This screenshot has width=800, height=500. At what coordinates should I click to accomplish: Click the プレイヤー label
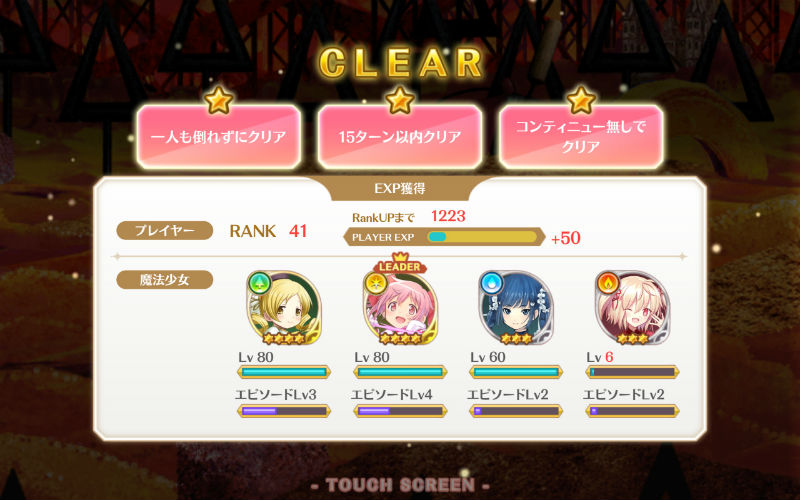click(x=165, y=231)
